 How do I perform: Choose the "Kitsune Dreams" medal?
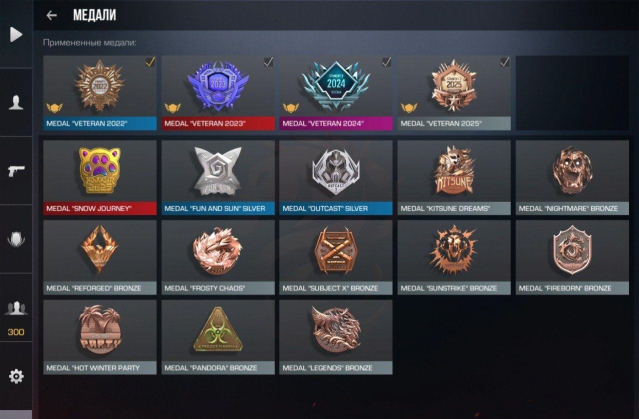pyautogui.click(x=454, y=177)
